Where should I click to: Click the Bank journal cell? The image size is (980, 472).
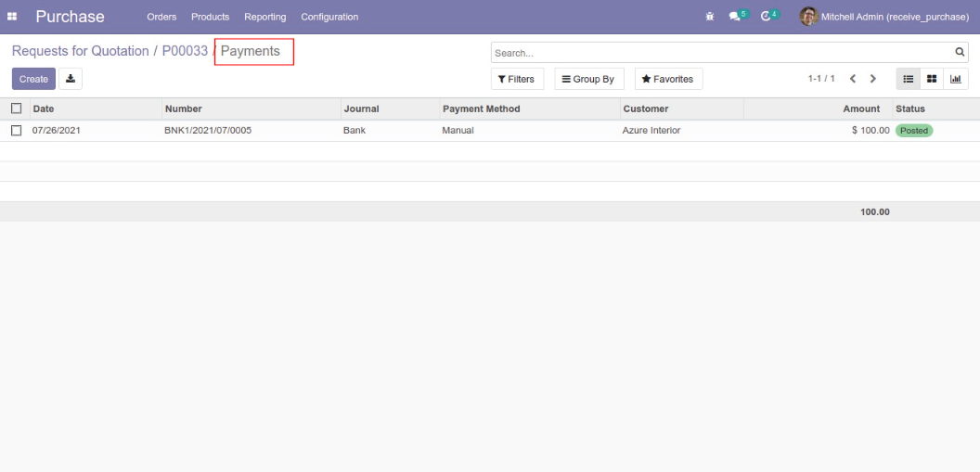click(x=355, y=131)
